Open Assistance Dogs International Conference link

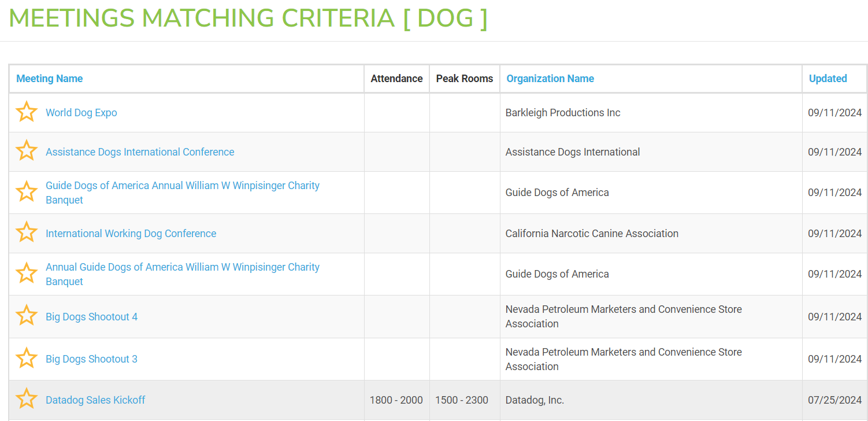click(140, 152)
